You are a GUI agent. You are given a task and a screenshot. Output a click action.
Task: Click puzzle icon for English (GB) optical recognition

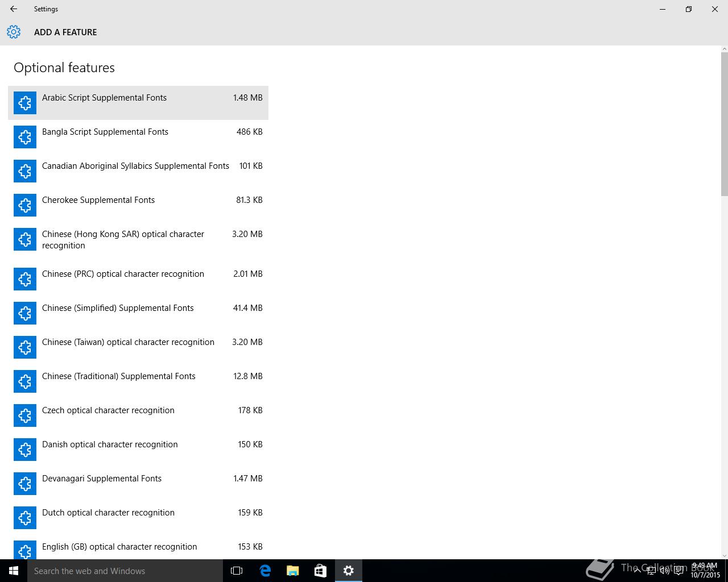pyautogui.click(x=25, y=550)
